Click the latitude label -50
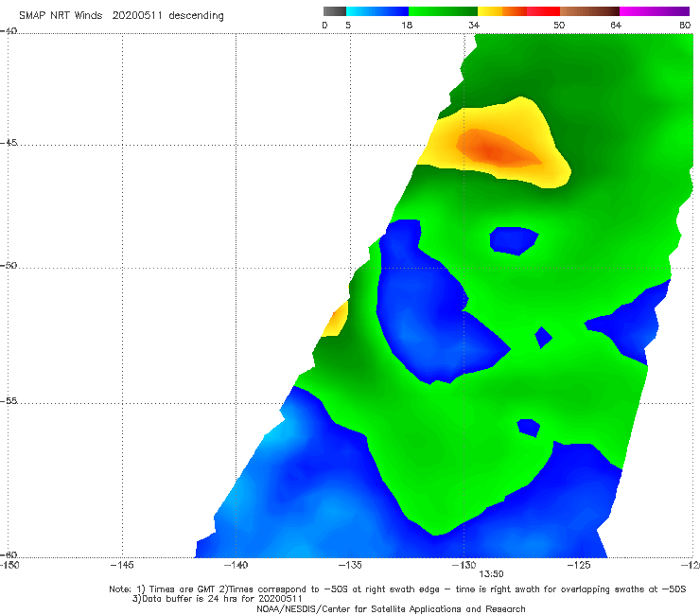Viewport: 700px width, 615px height. [9, 265]
